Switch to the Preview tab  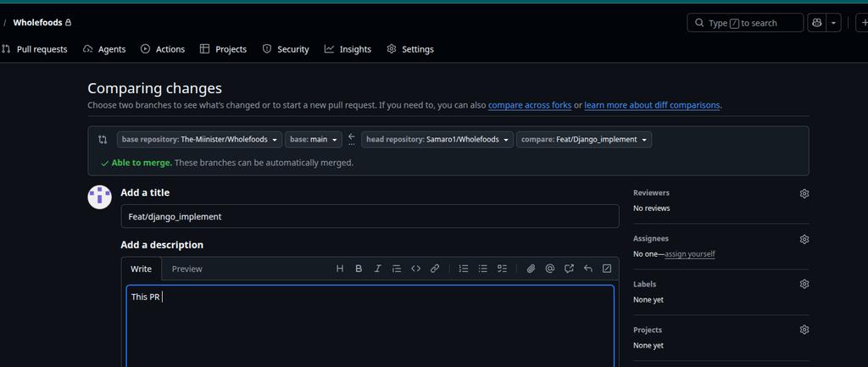coord(186,269)
